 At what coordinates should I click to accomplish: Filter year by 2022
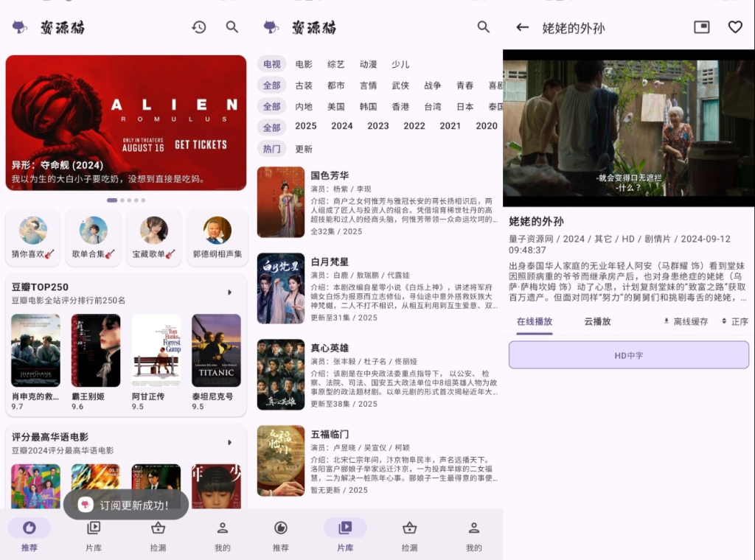click(x=414, y=125)
